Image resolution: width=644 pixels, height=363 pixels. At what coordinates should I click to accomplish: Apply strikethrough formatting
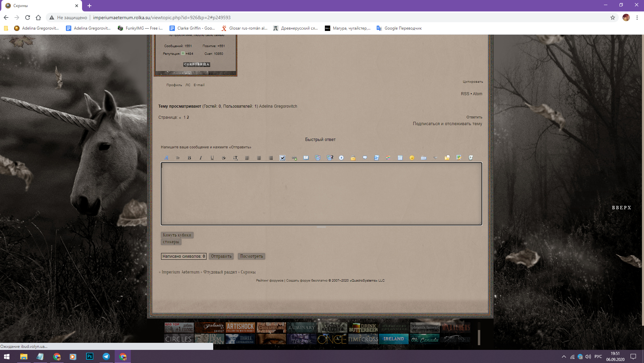[224, 158]
